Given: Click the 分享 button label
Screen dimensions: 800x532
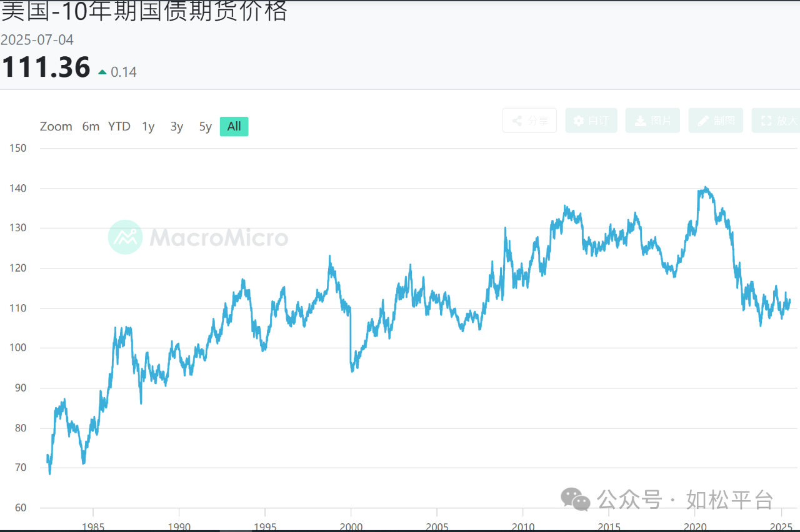Looking at the screenshot, I should pos(538,121).
